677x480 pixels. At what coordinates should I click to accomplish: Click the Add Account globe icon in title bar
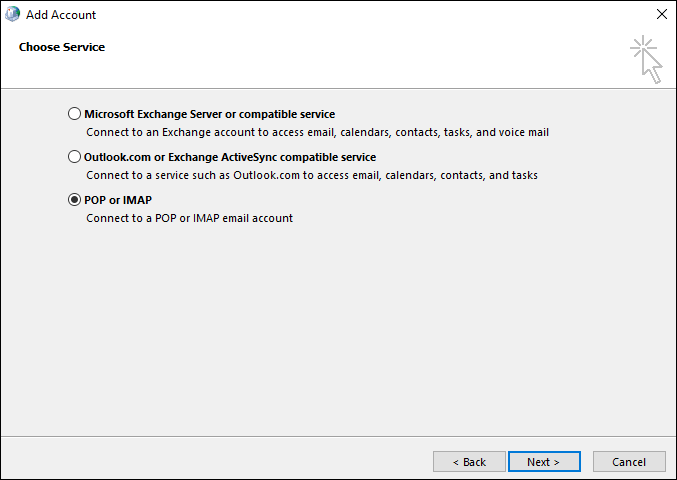[x=12, y=14]
